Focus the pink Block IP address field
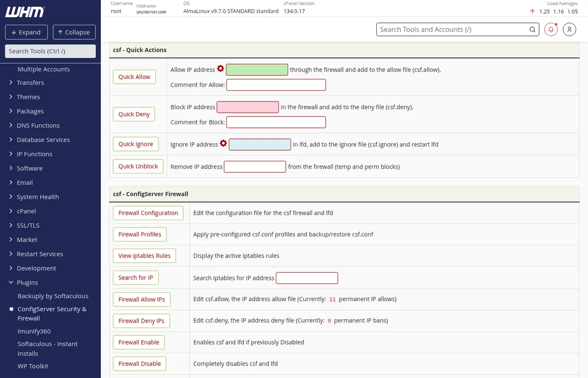The height and width of the screenshot is (378, 588). [x=247, y=107]
